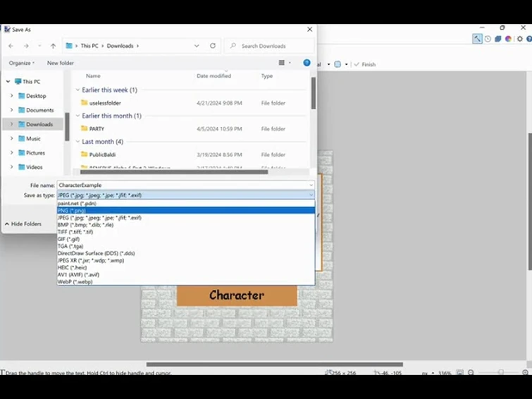Choose AV1 (AVIF) file type
This screenshot has height=399, width=532.
(186, 275)
